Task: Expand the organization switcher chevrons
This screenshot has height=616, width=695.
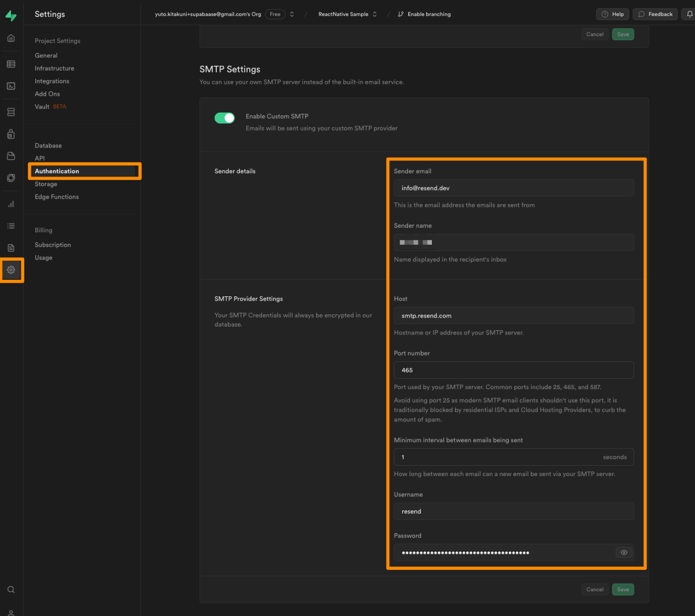Action: [292, 14]
